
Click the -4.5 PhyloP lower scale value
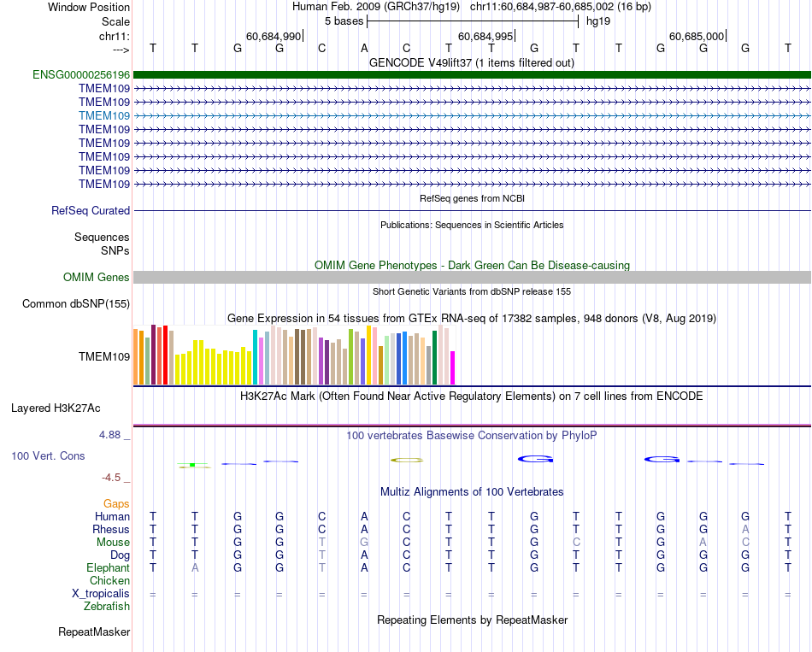(x=111, y=478)
